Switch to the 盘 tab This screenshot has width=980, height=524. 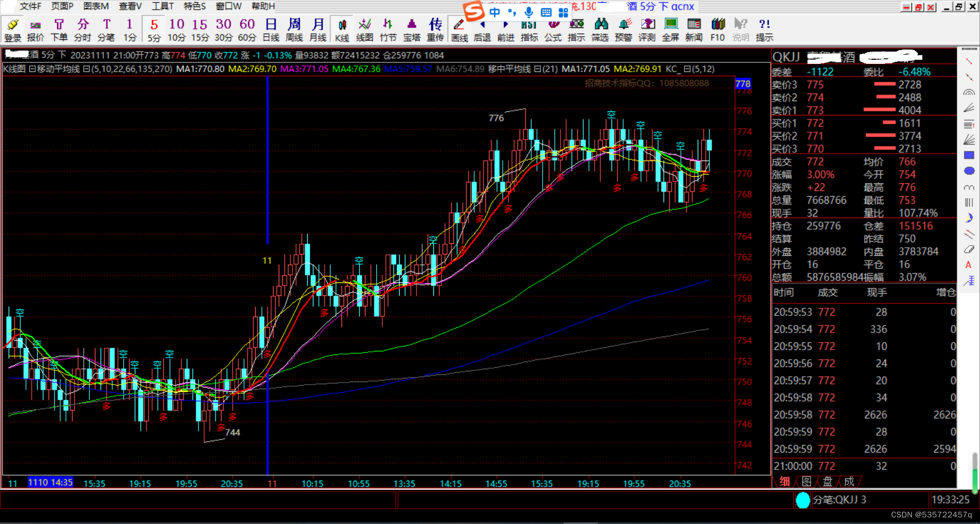point(827,481)
